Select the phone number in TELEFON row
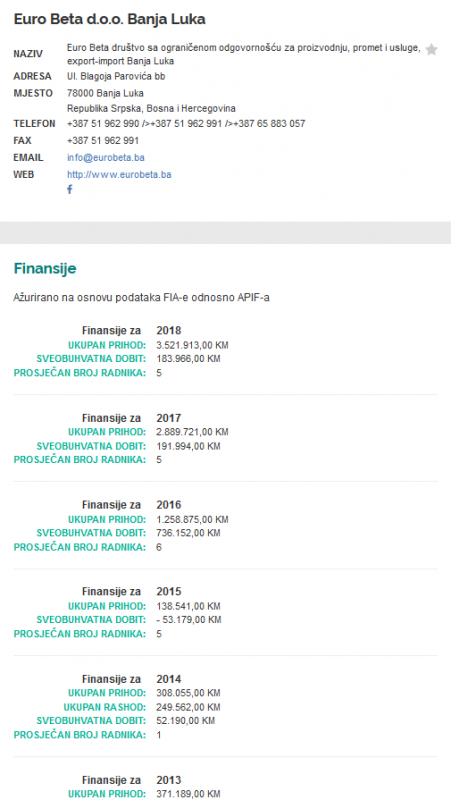 [x=186, y=123]
